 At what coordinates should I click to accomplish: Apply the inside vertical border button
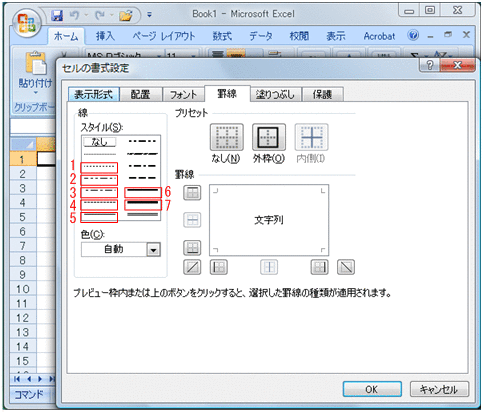pos(269,267)
